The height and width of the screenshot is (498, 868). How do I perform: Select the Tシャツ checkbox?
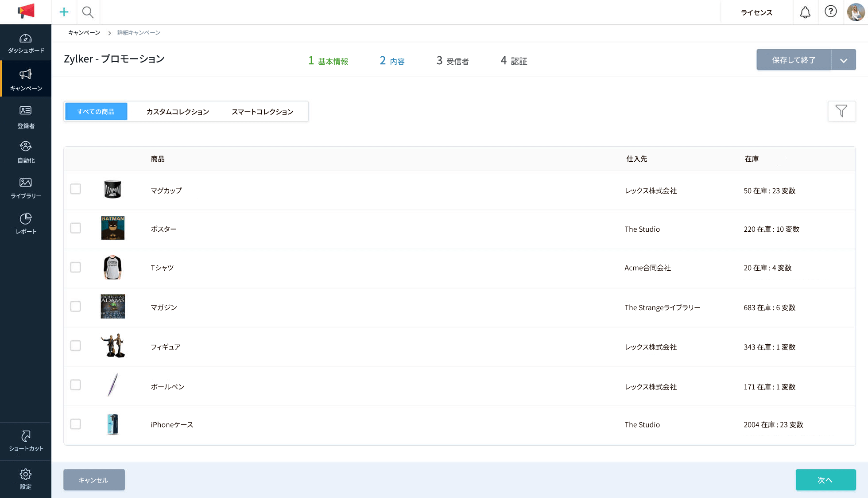[x=76, y=267]
